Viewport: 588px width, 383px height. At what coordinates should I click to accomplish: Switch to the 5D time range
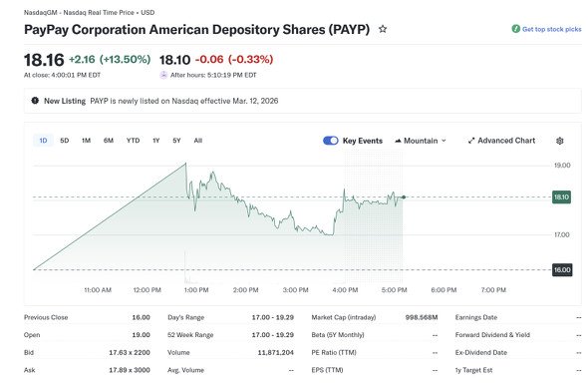pyautogui.click(x=65, y=141)
